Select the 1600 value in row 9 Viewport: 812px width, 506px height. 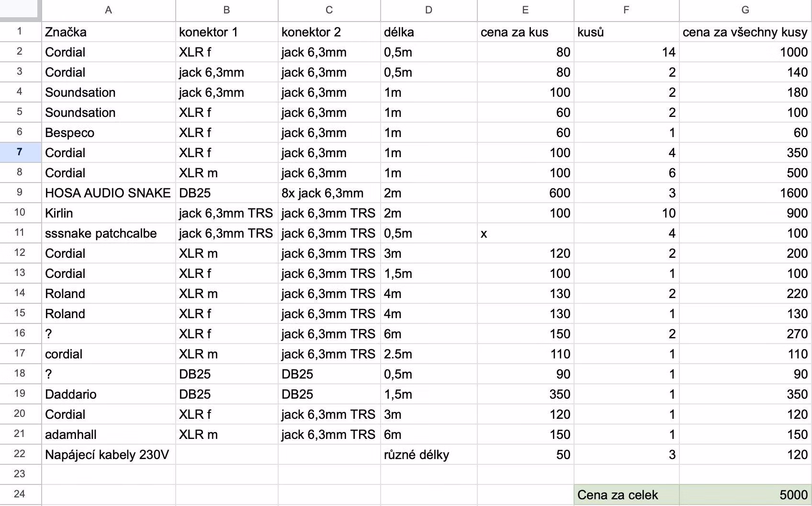click(745, 193)
